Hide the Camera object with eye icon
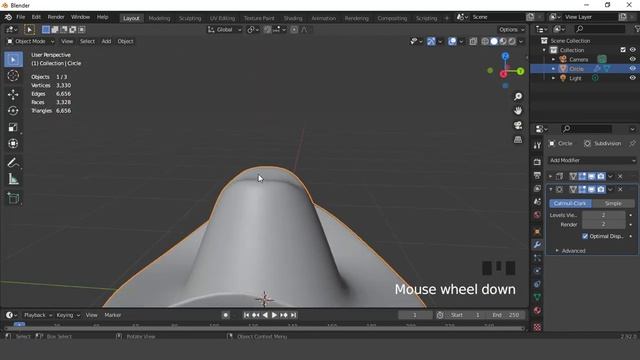This screenshot has height=360, width=640. tap(632, 59)
